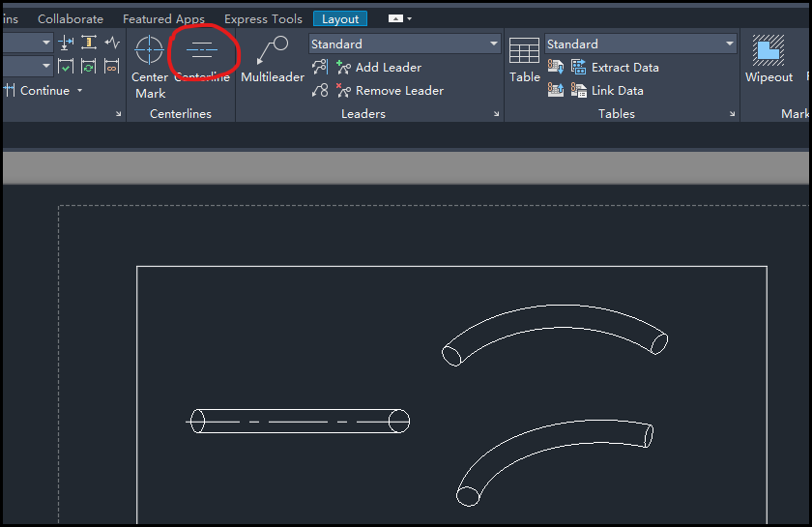Screen dimensions: 812x527
Task: Switch to the Featured Apps tab
Action: [x=163, y=19]
